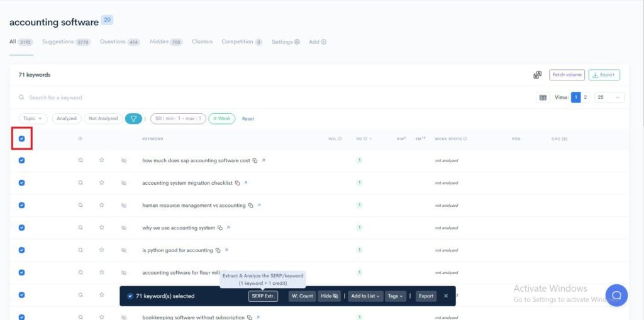Click the top-right Export button
The height and width of the screenshot is (320, 644).
coord(604,75)
